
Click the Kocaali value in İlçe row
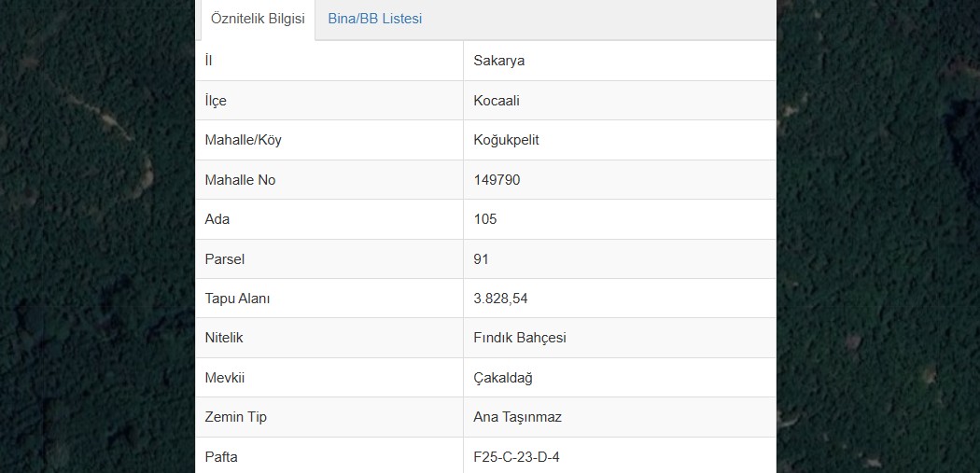pos(497,101)
